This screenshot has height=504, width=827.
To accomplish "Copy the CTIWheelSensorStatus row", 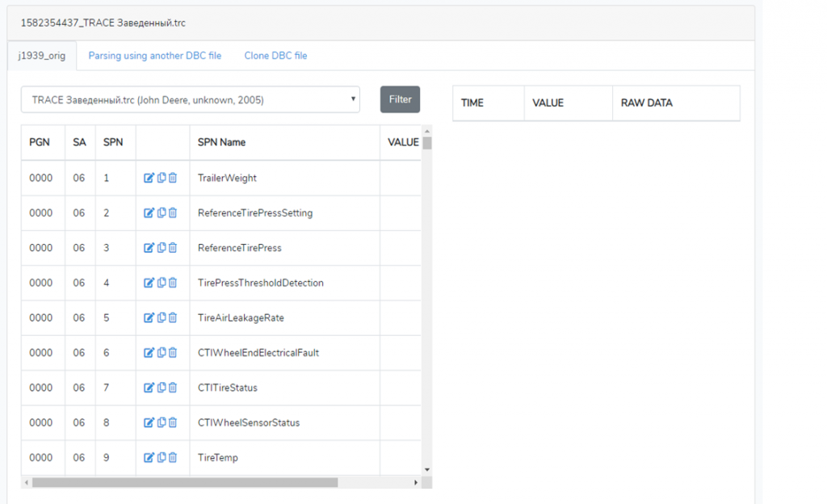I will tap(161, 422).
